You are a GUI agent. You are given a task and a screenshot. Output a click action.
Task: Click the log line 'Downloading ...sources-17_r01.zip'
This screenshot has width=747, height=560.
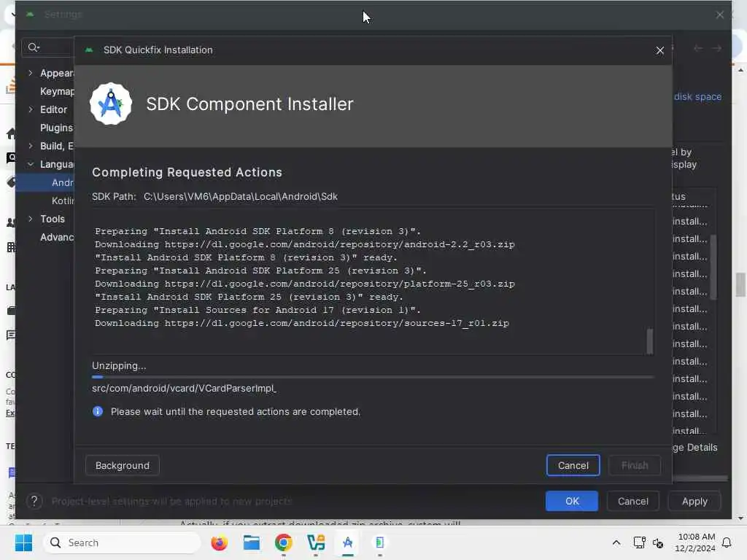[x=301, y=323]
